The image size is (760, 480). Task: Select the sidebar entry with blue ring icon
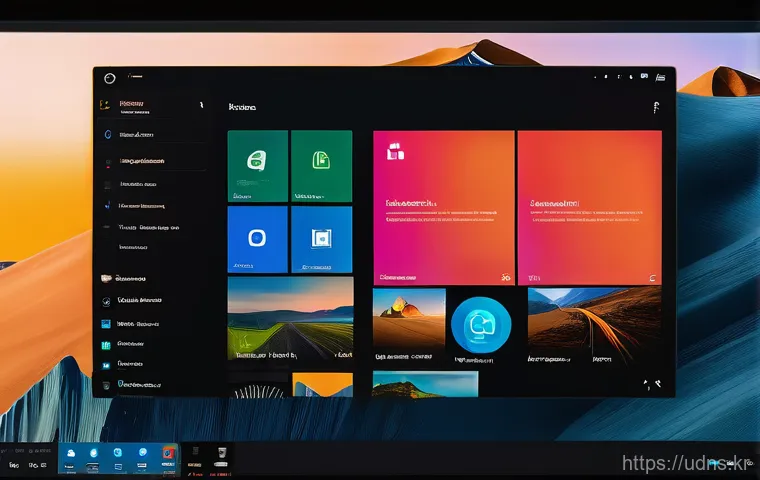pyautogui.click(x=151, y=134)
